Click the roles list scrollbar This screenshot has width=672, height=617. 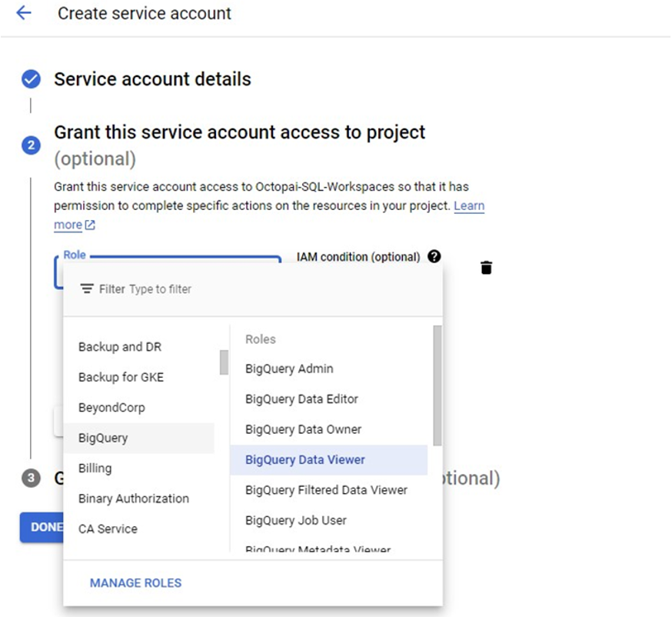pyautogui.click(x=437, y=385)
